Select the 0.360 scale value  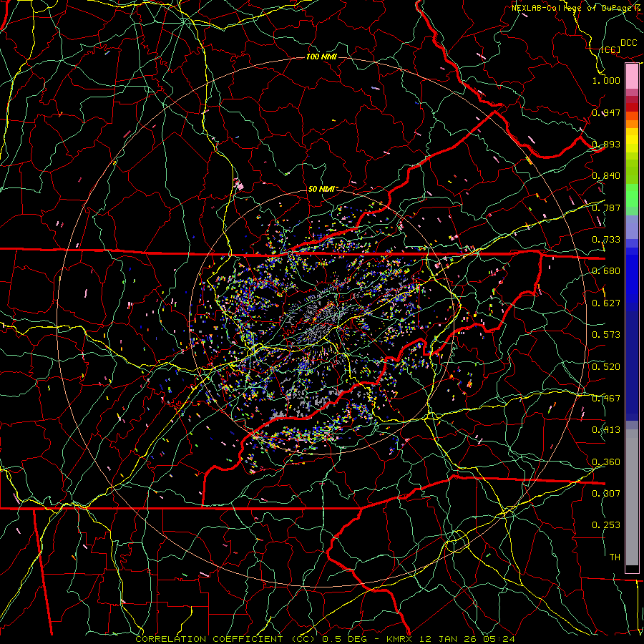pos(606,462)
